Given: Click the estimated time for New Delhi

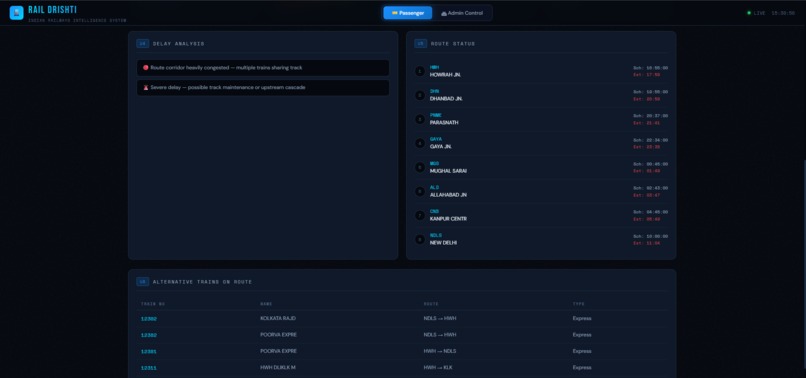Looking at the screenshot, I should (x=647, y=243).
